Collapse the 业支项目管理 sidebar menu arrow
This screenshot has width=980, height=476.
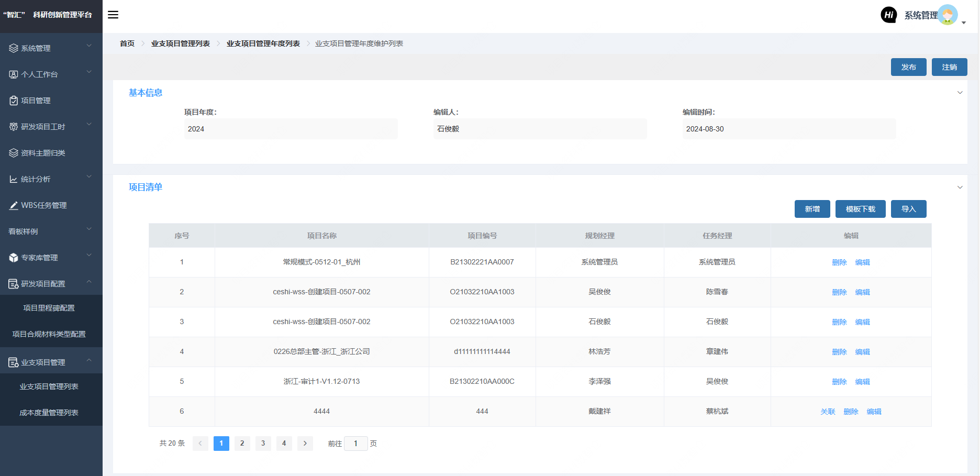(89, 360)
